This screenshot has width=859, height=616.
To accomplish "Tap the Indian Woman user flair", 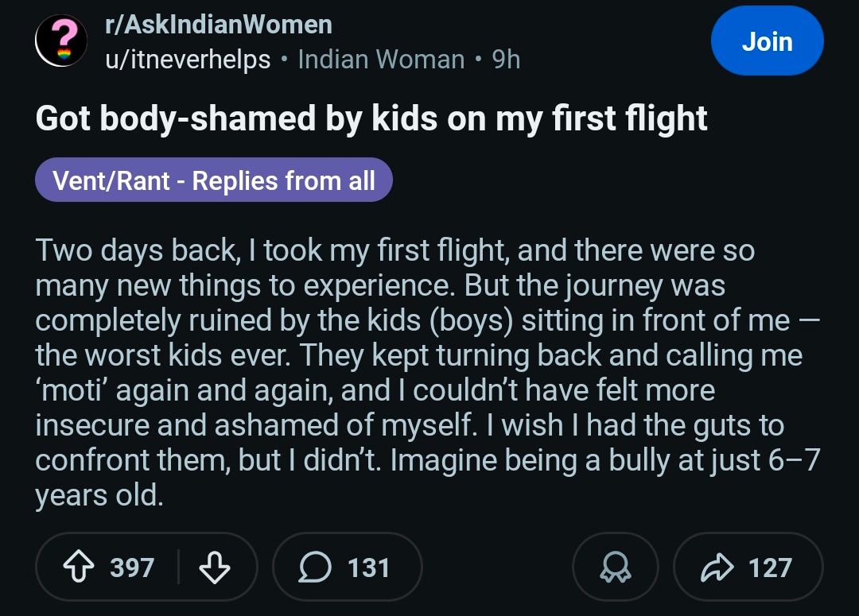I will (x=381, y=60).
